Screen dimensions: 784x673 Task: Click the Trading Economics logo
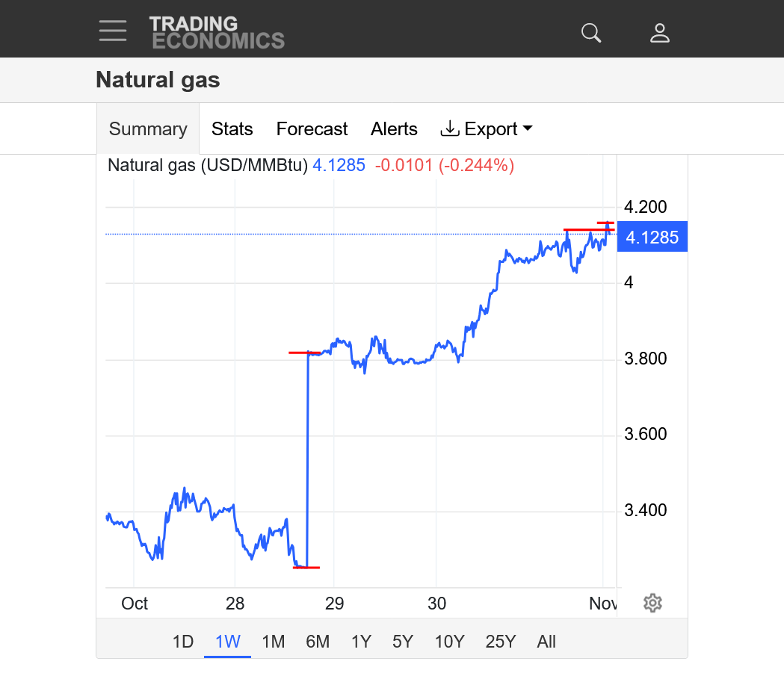click(x=217, y=32)
